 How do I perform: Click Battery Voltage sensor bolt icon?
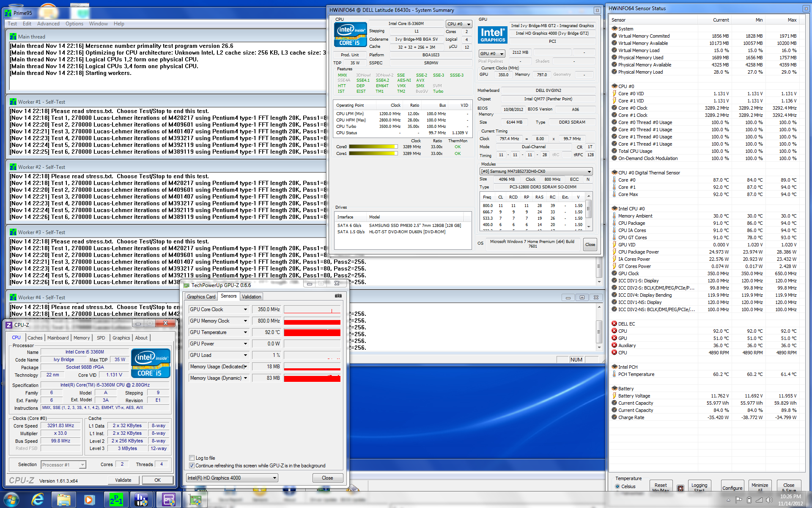[x=614, y=396]
